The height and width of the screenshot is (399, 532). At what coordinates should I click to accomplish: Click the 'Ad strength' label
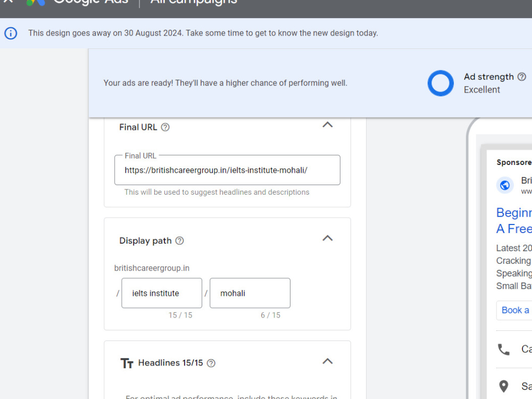coord(489,77)
